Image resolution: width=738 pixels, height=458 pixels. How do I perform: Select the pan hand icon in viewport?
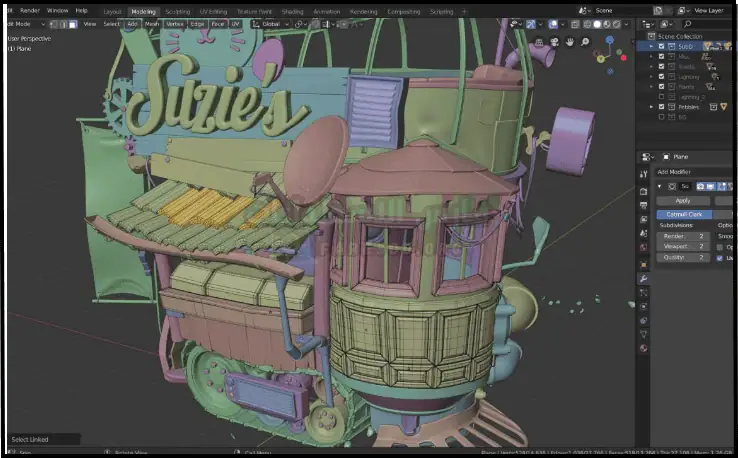(569, 42)
